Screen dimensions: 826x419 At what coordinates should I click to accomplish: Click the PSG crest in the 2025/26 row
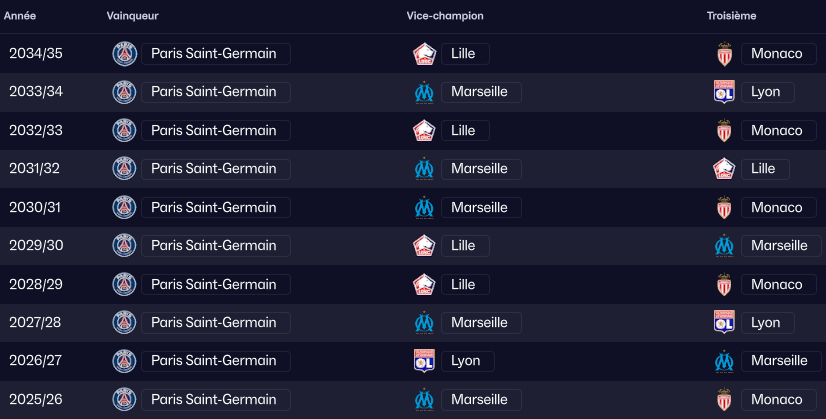(x=124, y=400)
